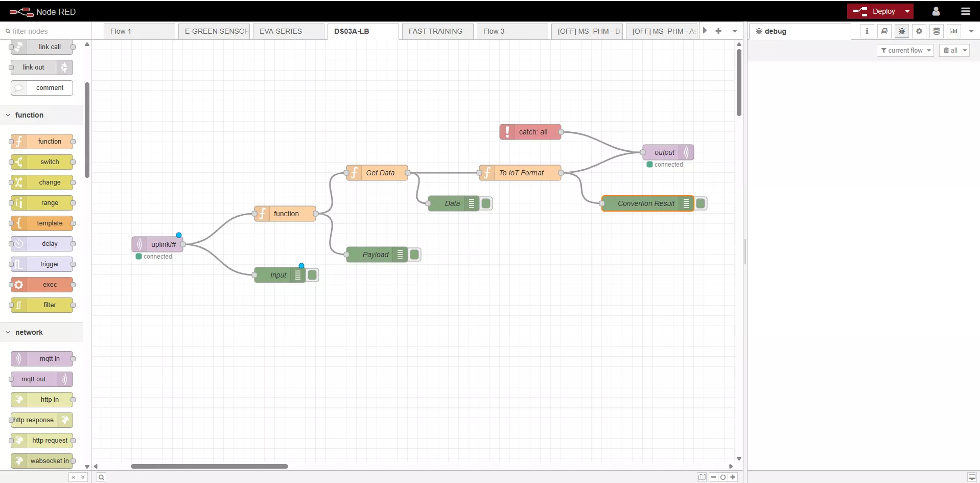Switch to Flow 3 tab
Viewport: 980px width, 483px height.
coord(512,31)
